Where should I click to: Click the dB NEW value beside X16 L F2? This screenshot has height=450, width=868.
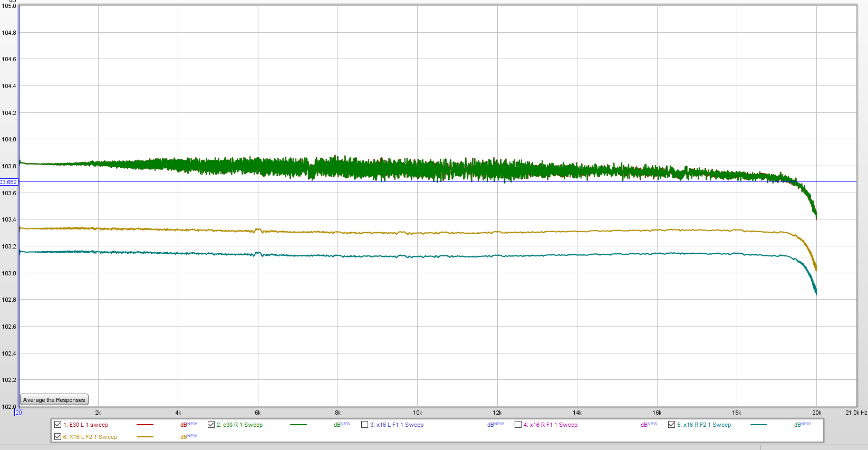pyautogui.click(x=188, y=437)
